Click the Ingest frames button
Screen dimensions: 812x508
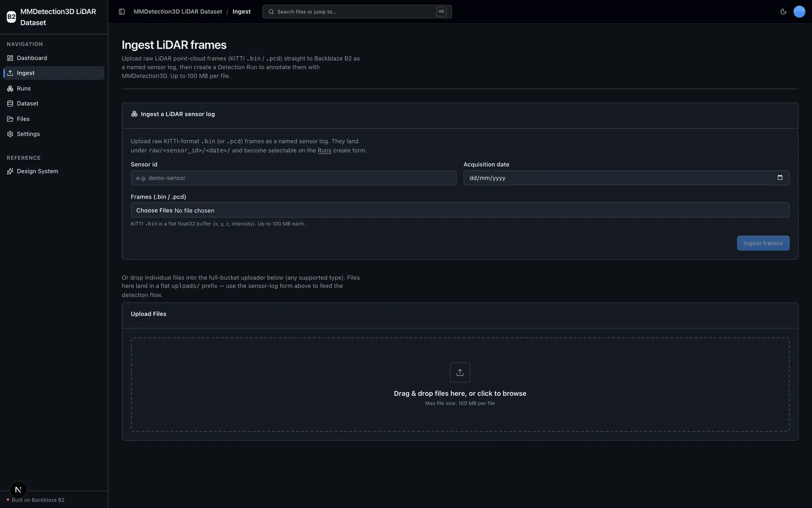tap(763, 243)
